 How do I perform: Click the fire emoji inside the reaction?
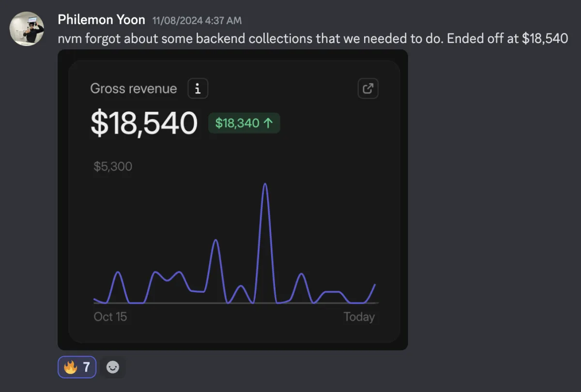point(71,367)
